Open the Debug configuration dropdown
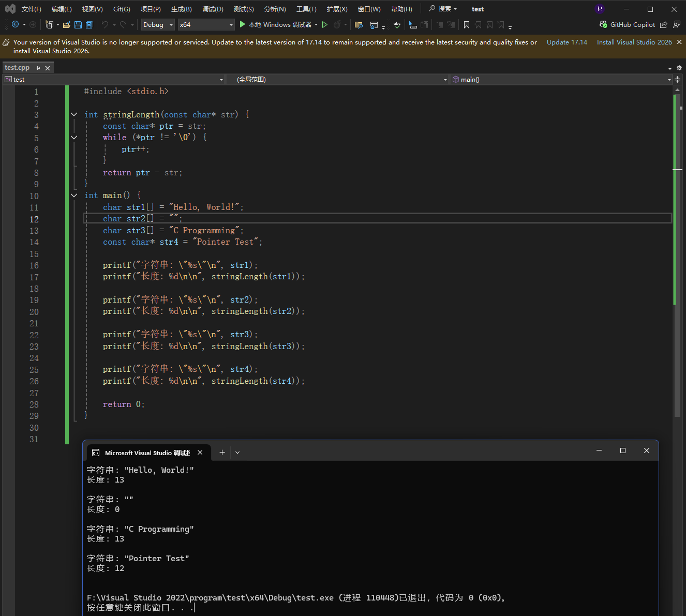Viewport: 686px width, 616px height. pyautogui.click(x=158, y=25)
